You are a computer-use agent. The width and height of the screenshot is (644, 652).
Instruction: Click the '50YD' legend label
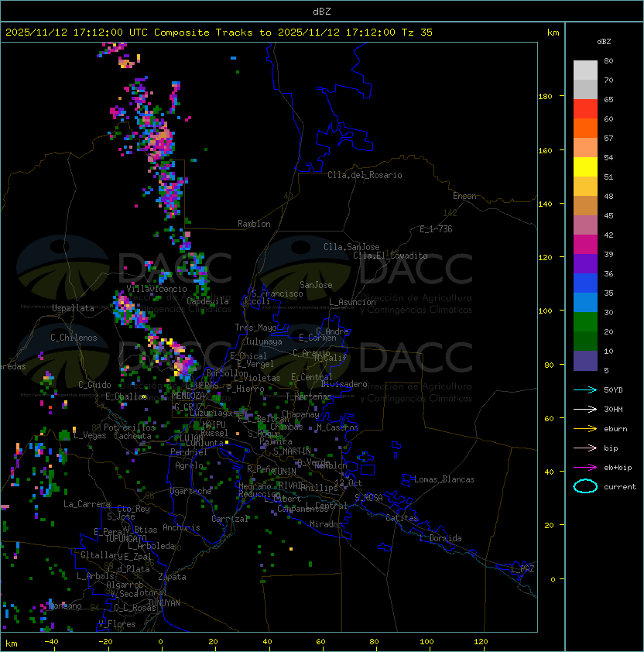click(613, 390)
